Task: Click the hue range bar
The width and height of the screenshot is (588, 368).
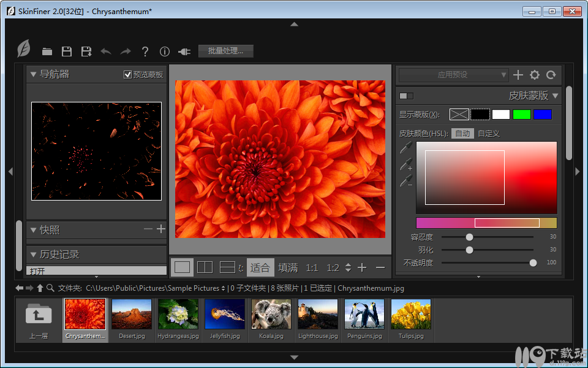Action: [486, 223]
